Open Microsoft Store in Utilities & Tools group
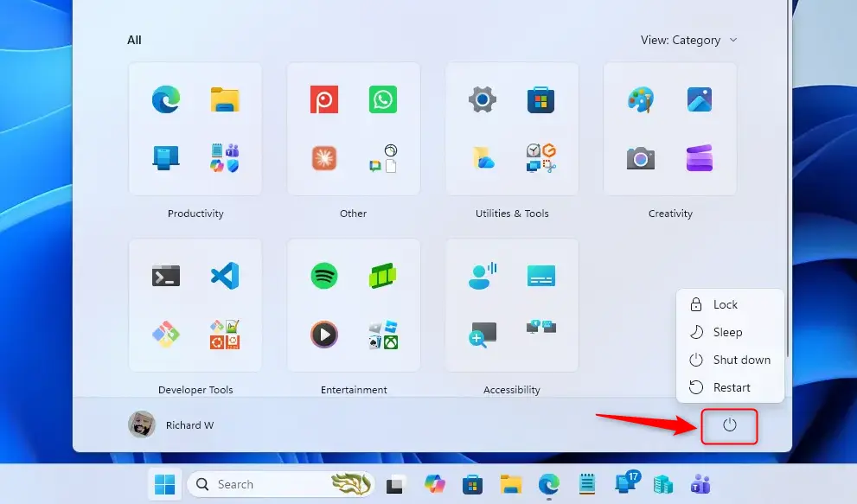The image size is (857, 504). pyautogui.click(x=541, y=99)
